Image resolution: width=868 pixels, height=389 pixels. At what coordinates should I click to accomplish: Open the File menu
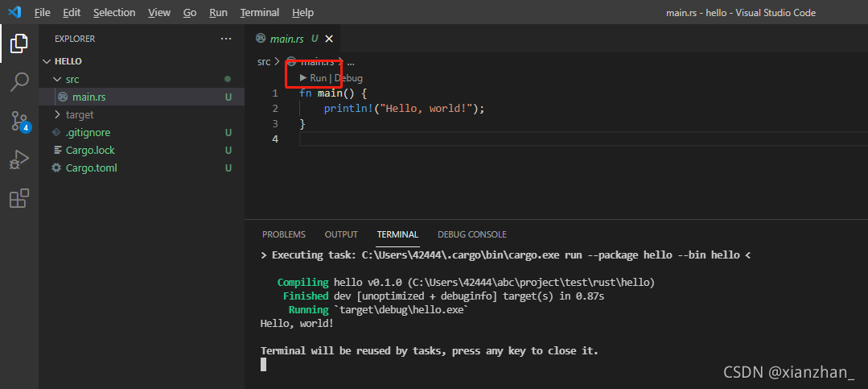pos(42,12)
